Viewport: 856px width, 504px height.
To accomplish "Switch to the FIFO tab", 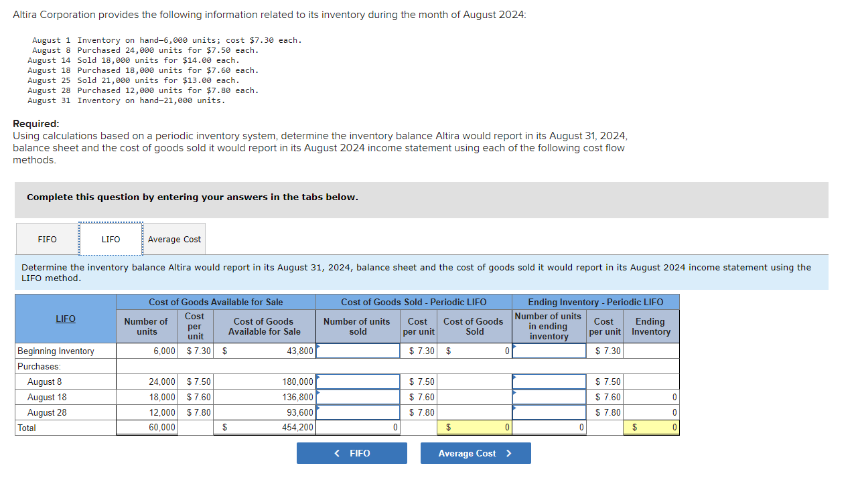I will [x=47, y=239].
